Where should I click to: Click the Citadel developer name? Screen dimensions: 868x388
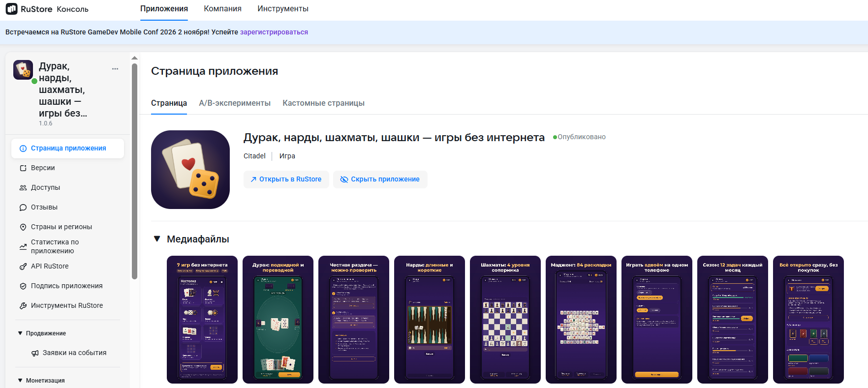point(254,156)
